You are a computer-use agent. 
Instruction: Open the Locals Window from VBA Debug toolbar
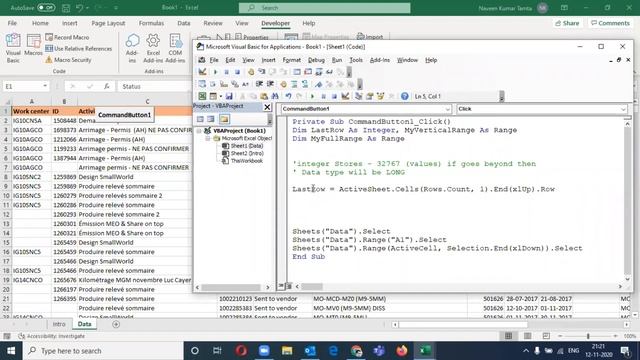[297, 72]
